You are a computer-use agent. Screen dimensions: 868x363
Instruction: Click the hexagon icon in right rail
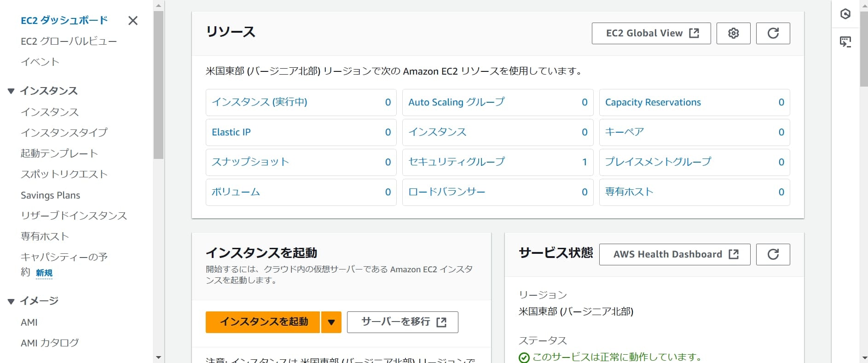(845, 14)
